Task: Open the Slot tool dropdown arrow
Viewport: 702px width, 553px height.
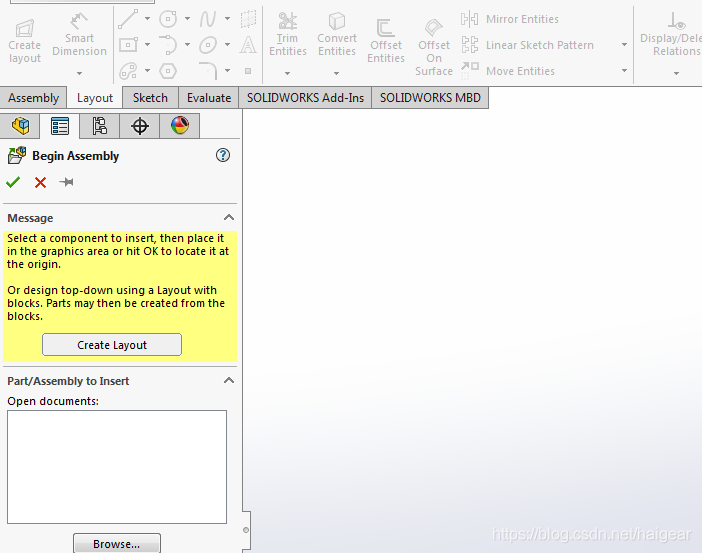Action: [147, 71]
